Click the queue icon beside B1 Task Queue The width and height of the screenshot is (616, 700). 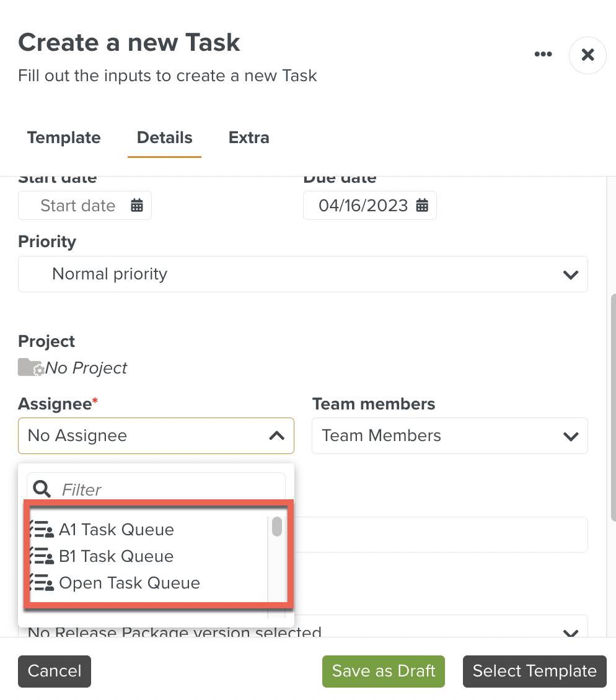(x=42, y=556)
